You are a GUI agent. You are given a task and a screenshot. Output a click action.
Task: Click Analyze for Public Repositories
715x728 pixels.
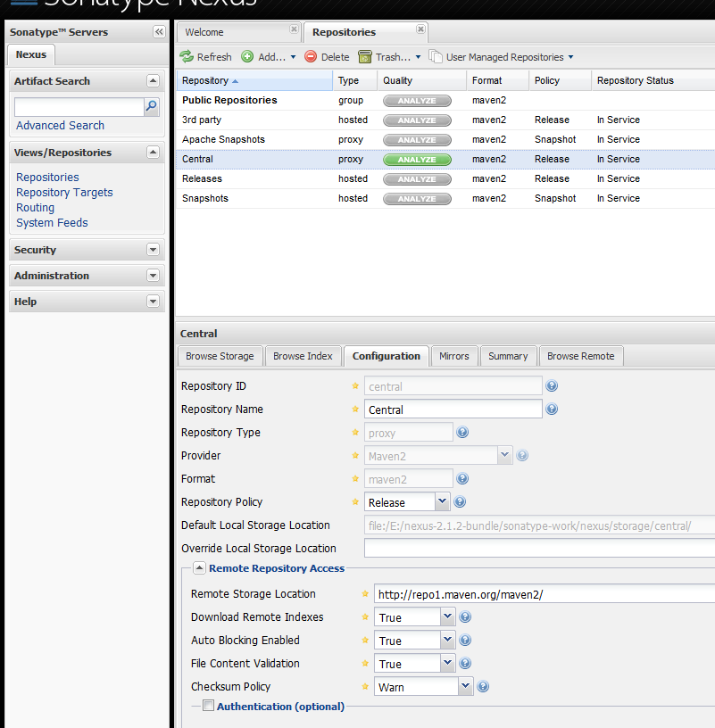[x=417, y=101]
